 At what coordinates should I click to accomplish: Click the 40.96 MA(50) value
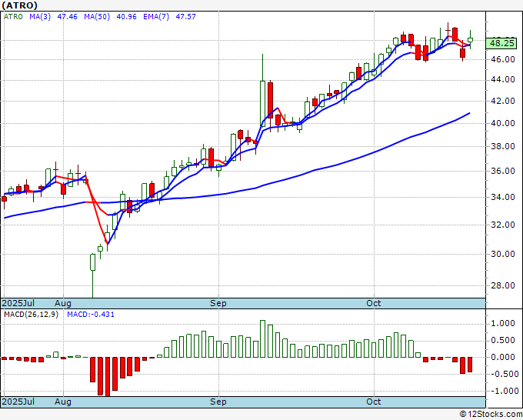(x=126, y=17)
